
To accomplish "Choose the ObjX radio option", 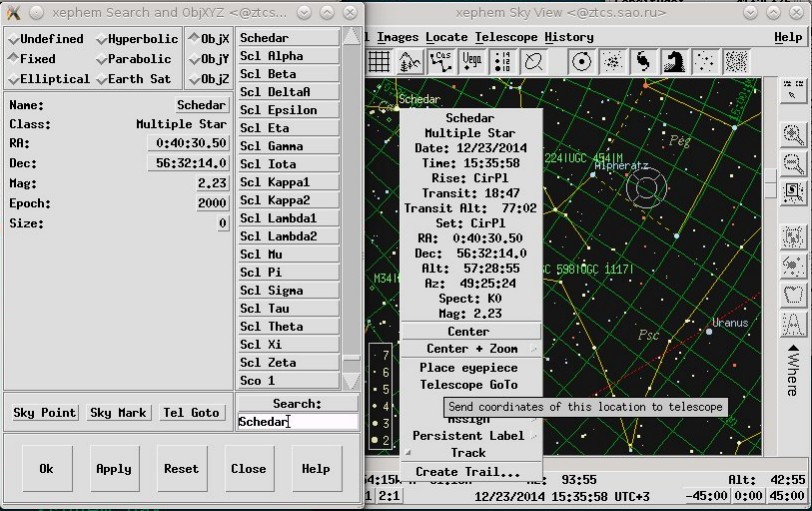I will [x=209, y=39].
